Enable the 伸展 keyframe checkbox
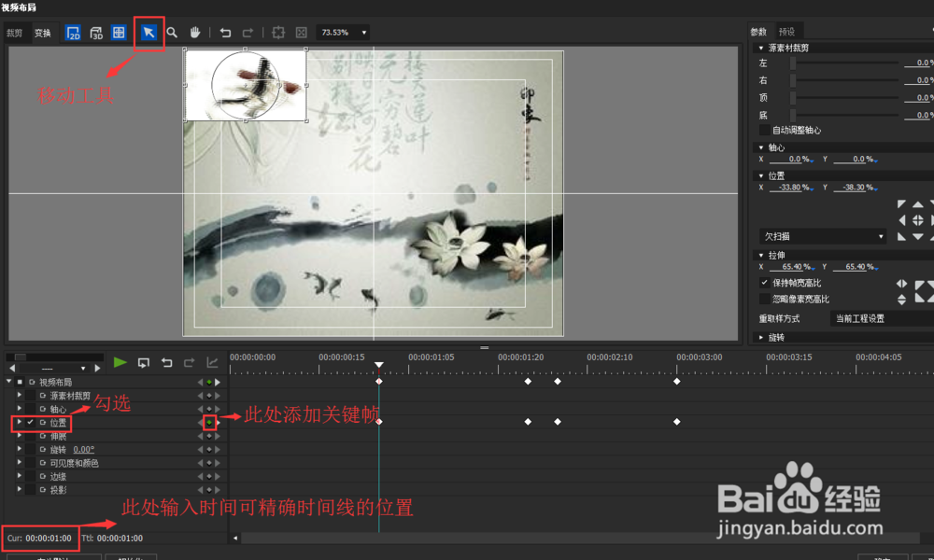This screenshot has height=560, width=934. coord(31,436)
